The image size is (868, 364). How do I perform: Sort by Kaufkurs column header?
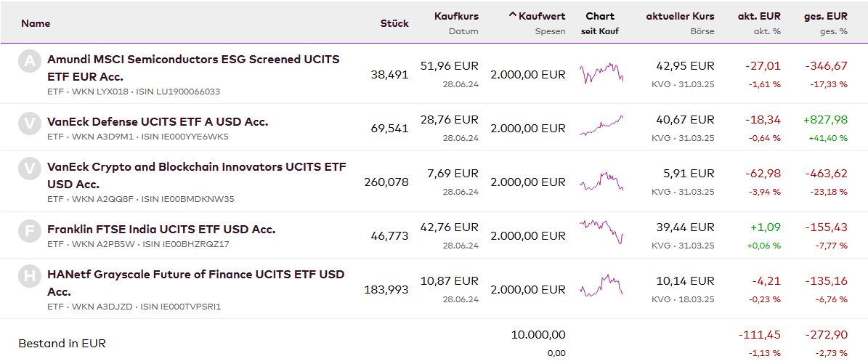point(456,16)
